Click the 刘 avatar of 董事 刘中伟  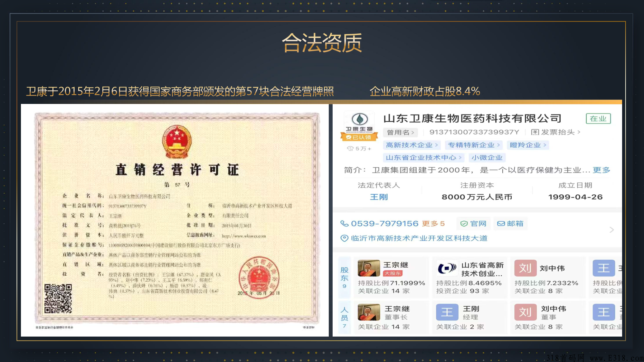pyautogui.click(x=525, y=312)
